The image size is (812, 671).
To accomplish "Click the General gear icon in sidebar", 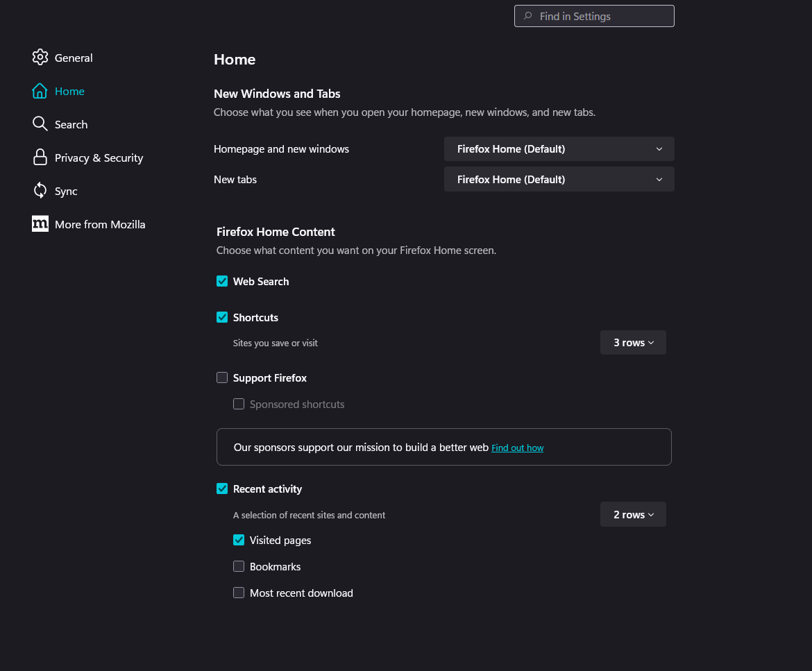I will pyautogui.click(x=40, y=58).
